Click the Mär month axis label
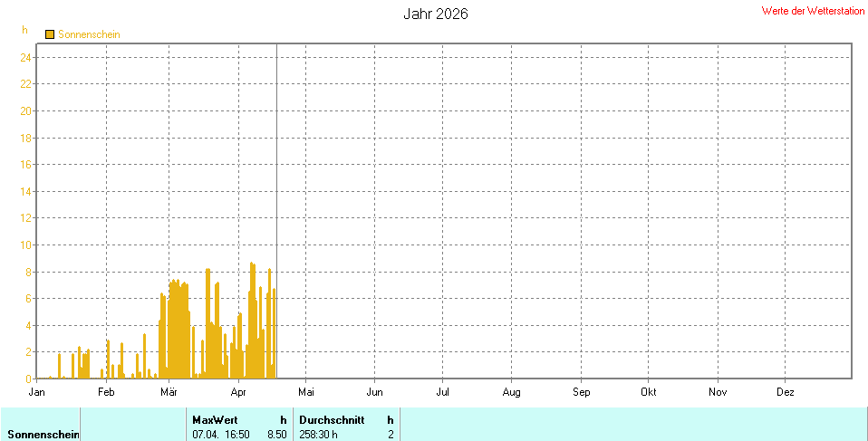868x441 pixels. pos(169,392)
